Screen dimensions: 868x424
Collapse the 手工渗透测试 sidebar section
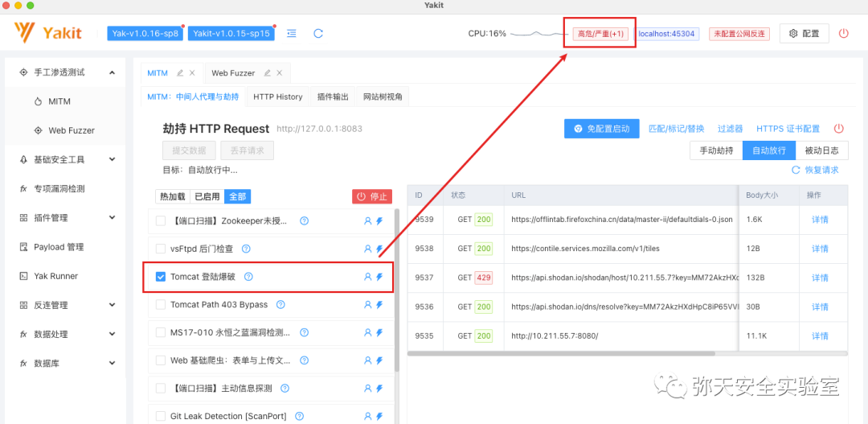click(x=112, y=72)
